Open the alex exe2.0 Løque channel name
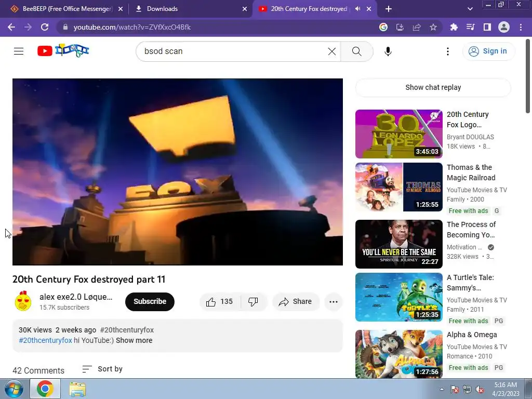Screen dimensions: 532x399 76,297
